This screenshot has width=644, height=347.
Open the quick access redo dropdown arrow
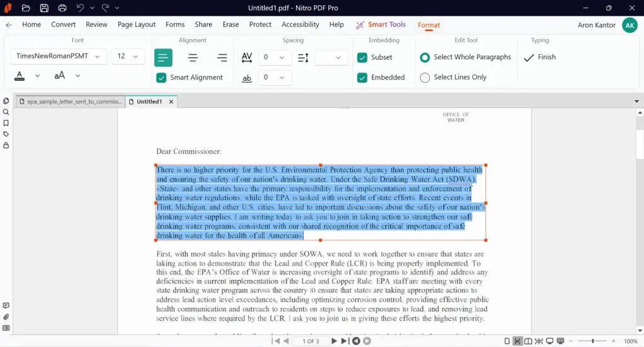point(117,8)
